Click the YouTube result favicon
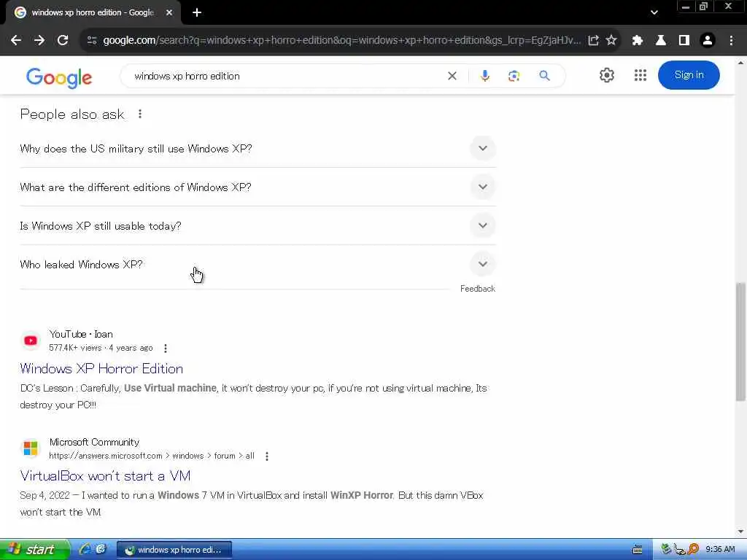This screenshot has width=747, height=560. pyautogui.click(x=31, y=341)
